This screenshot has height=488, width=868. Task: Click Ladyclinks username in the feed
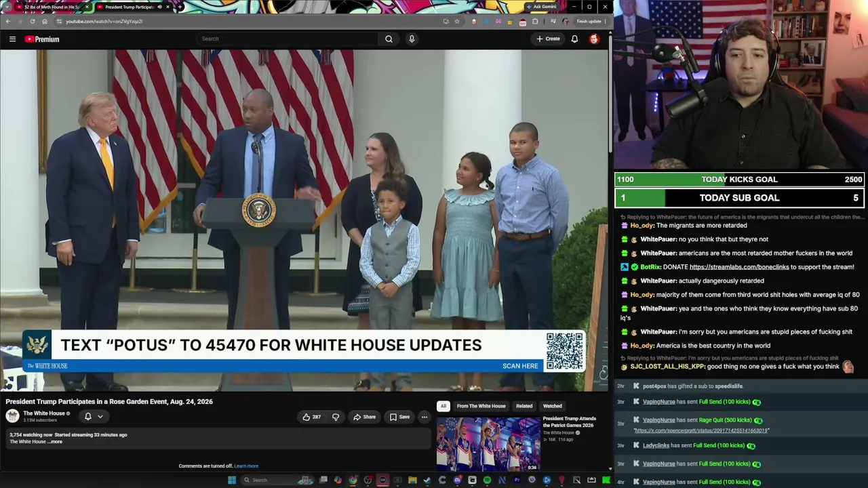(656, 445)
